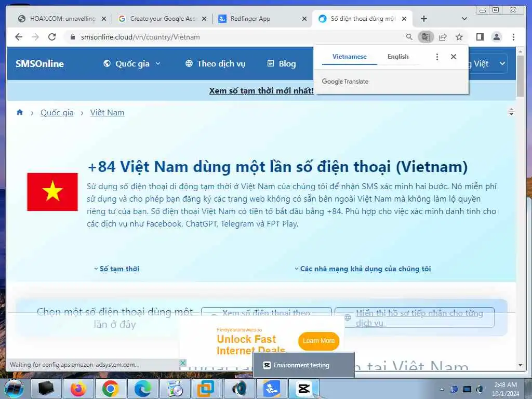Open the VMware taskbar icon
This screenshot has width=532, height=399.
(x=207, y=389)
